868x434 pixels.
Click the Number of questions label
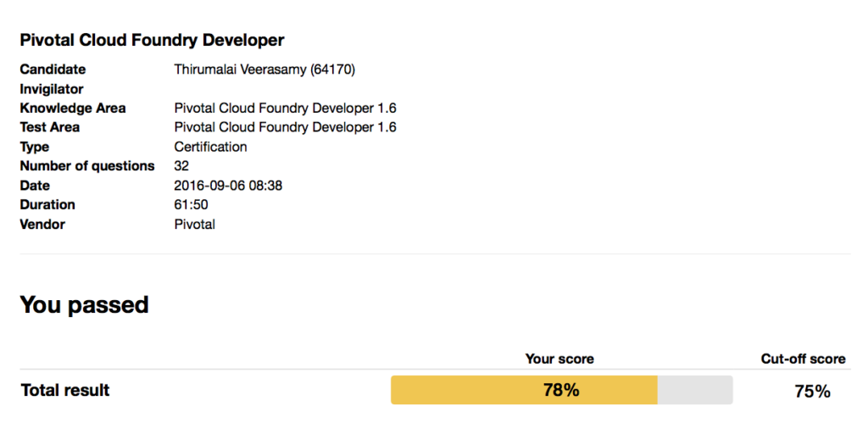point(87,166)
